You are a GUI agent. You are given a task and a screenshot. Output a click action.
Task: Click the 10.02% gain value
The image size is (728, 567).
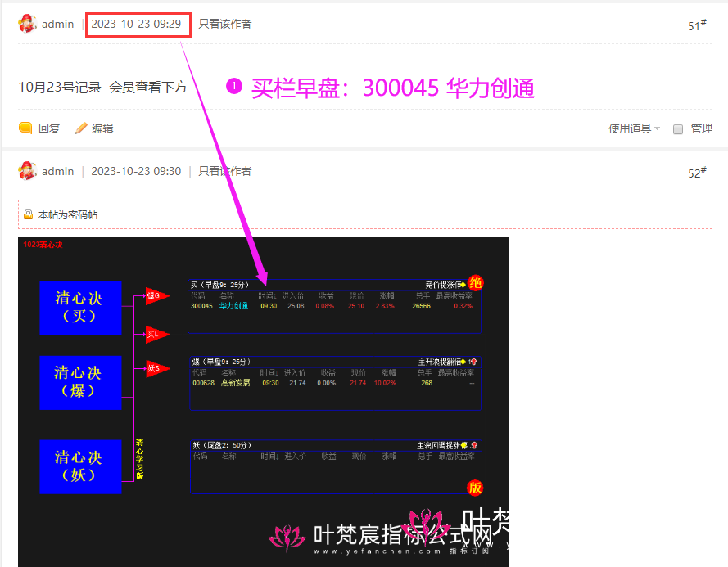point(385,383)
